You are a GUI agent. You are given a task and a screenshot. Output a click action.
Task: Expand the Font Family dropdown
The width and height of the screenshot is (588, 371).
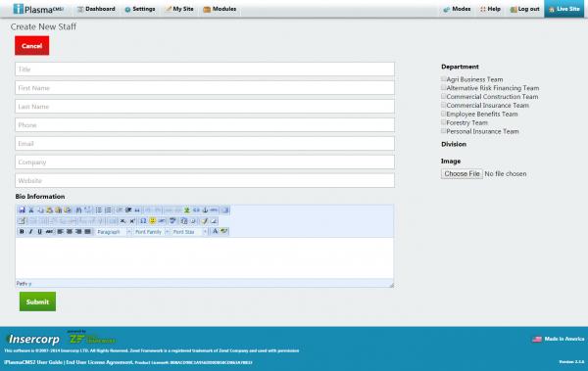tap(152, 232)
